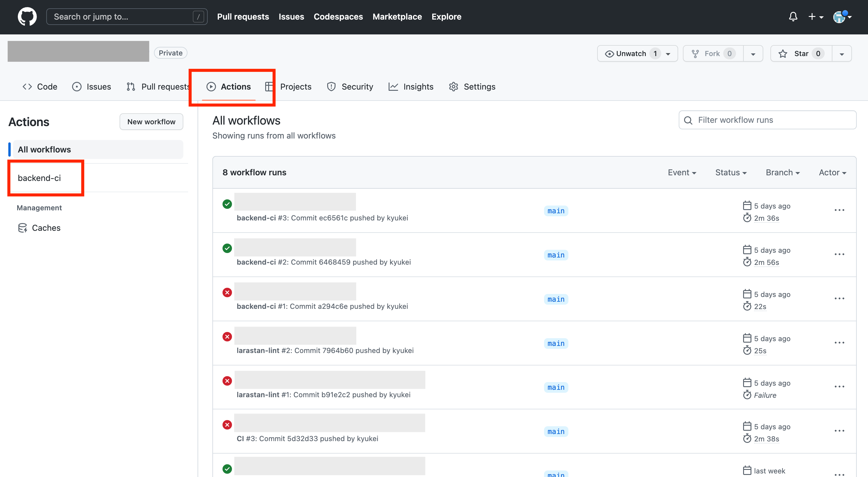The image size is (868, 477).
Task: Open the backend-ci workflow in the sidebar
Action: click(x=39, y=178)
